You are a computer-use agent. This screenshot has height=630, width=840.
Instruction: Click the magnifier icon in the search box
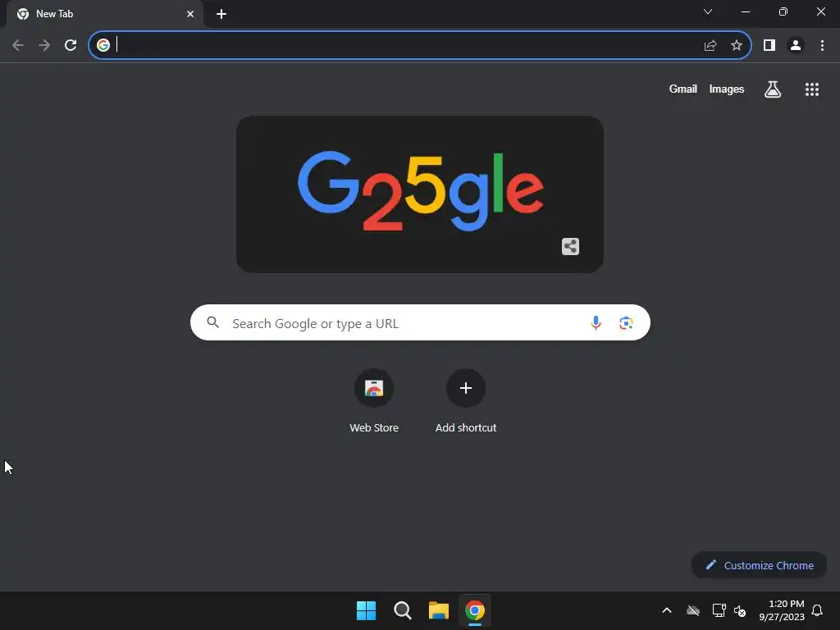click(x=213, y=322)
